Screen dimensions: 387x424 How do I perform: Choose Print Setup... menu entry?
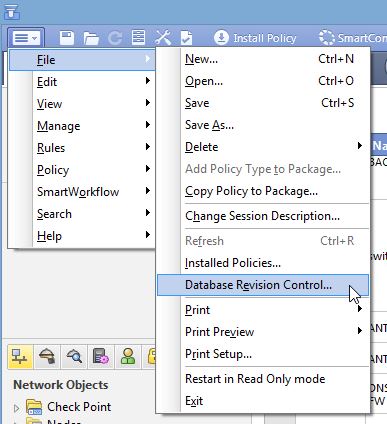(x=263, y=354)
